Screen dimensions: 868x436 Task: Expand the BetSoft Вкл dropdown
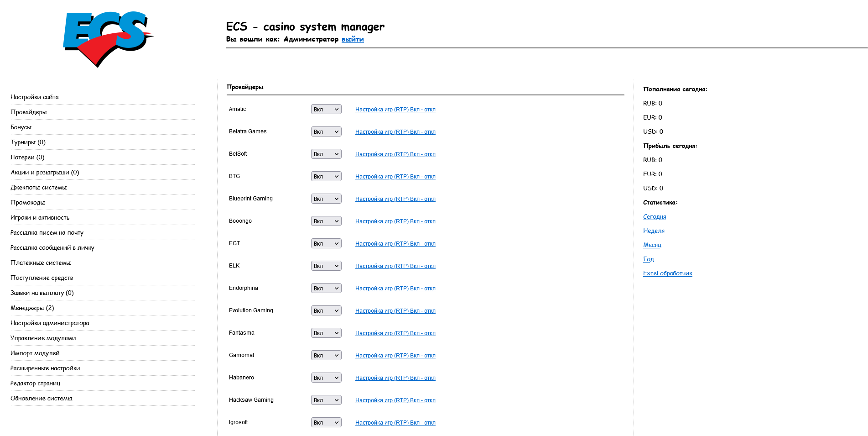tap(326, 154)
